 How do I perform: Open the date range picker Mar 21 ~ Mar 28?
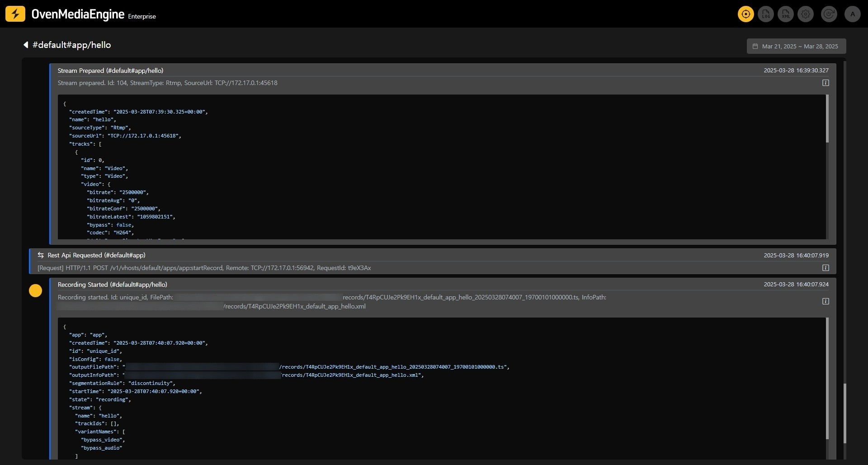796,46
